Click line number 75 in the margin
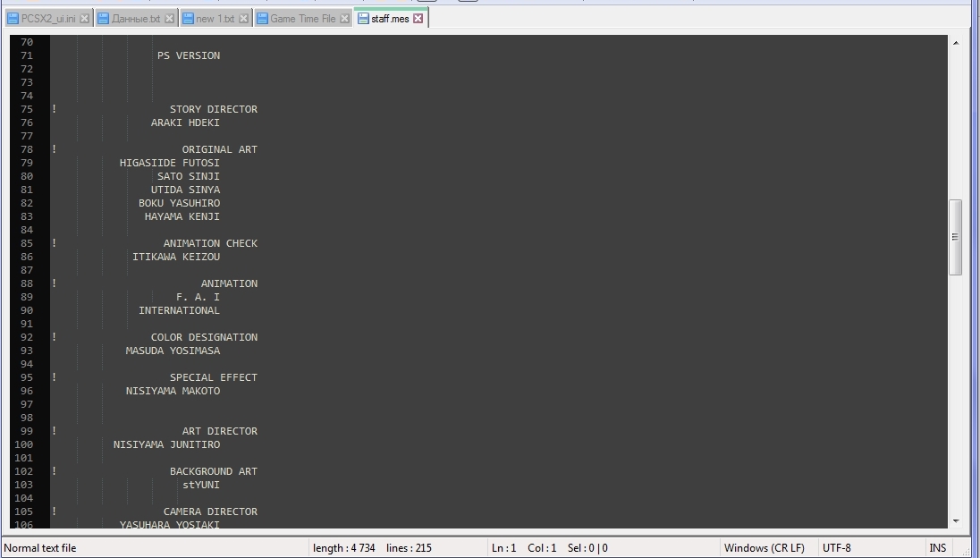 tap(26, 109)
